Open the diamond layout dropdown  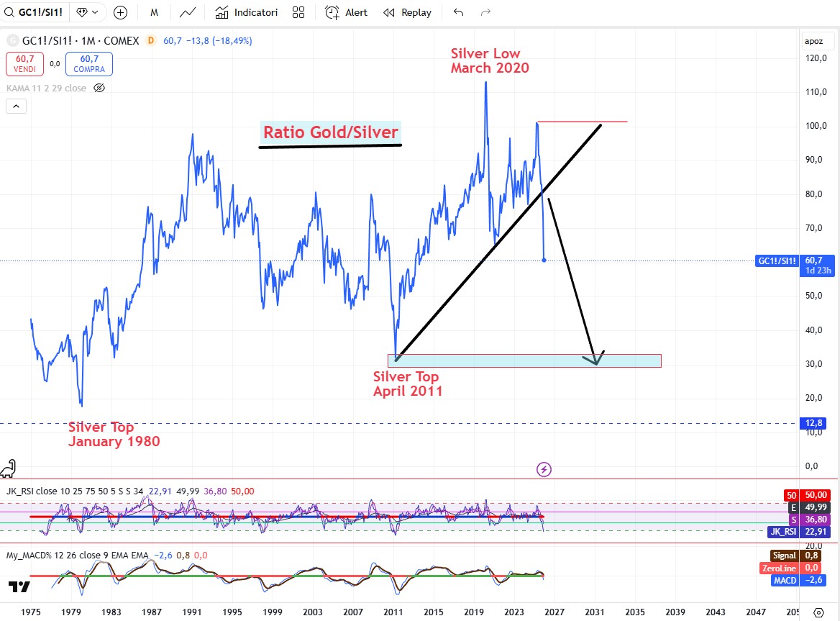coord(87,12)
